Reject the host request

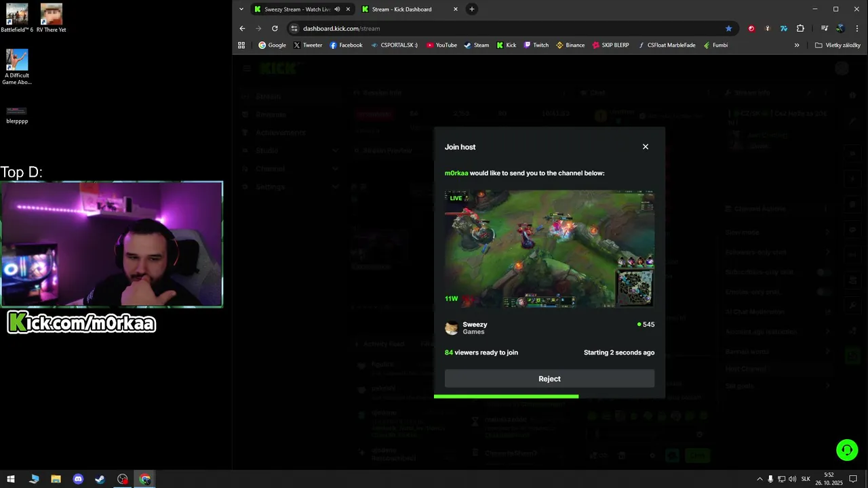coord(549,379)
